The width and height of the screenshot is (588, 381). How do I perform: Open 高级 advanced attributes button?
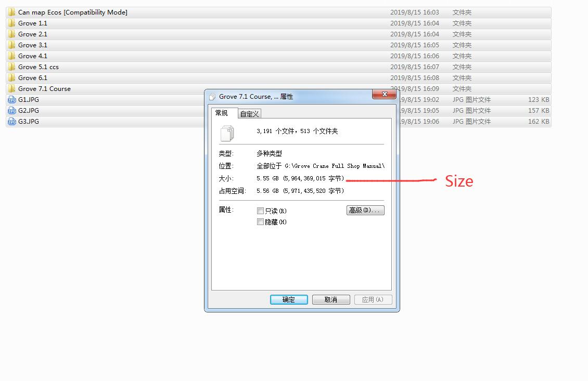[x=365, y=211]
